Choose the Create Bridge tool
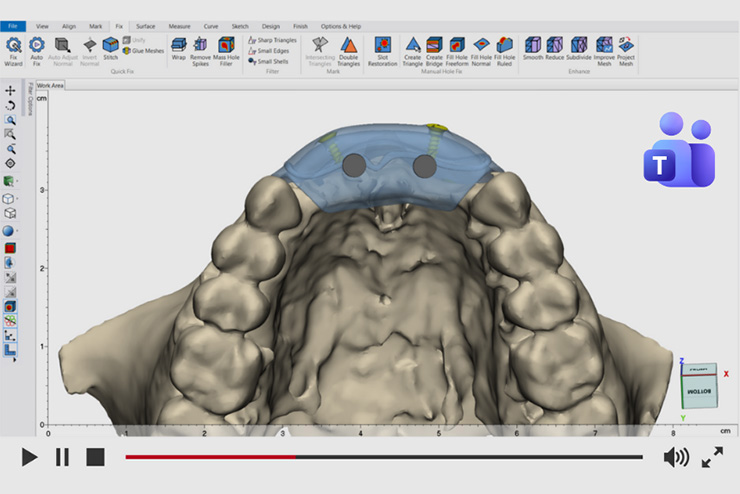 pos(434,48)
